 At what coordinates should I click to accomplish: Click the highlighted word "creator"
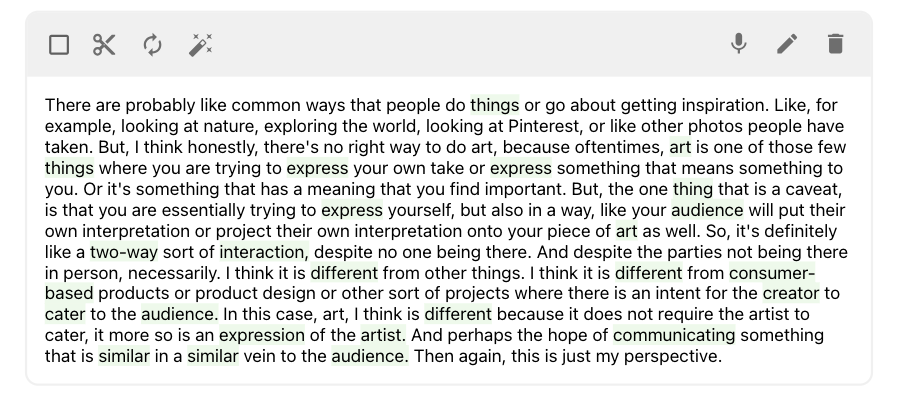point(791,293)
